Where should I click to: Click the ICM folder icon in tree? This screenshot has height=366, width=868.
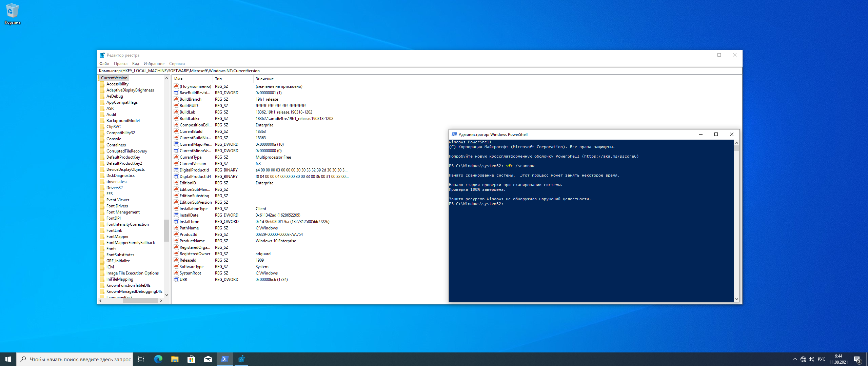pyautogui.click(x=102, y=267)
